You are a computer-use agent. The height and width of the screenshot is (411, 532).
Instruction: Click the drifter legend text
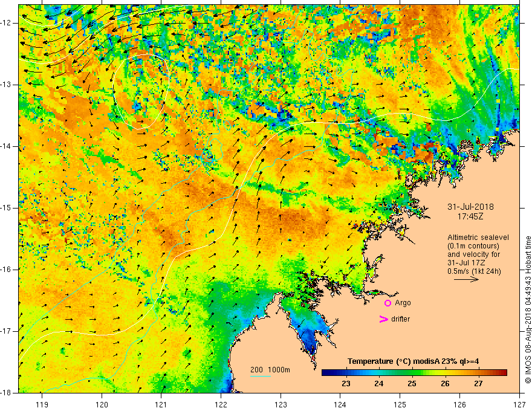[400, 319]
